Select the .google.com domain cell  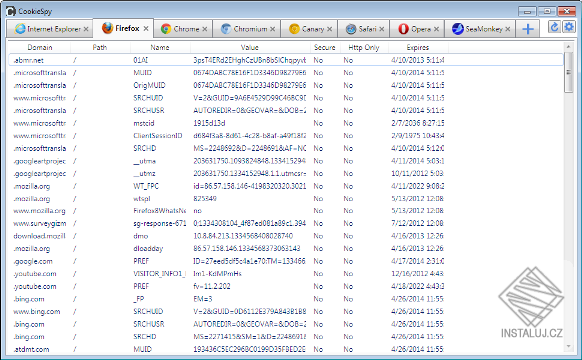tap(33, 261)
